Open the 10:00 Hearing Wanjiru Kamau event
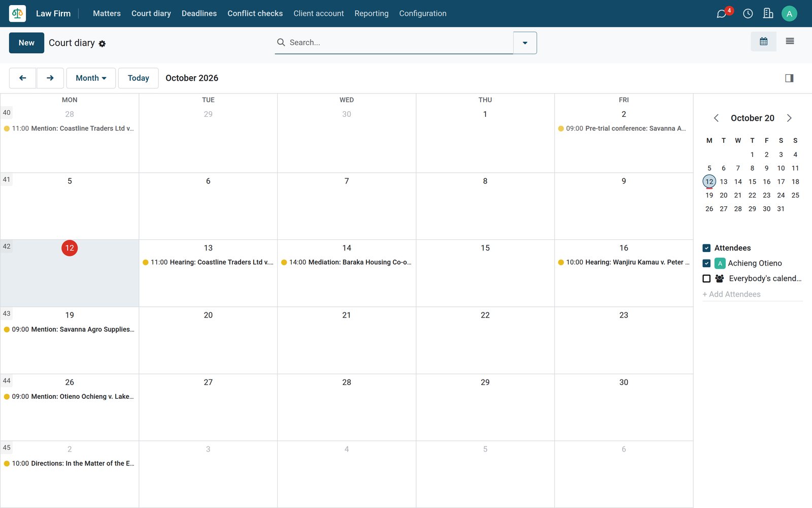The image size is (812, 508). (624, 262)
